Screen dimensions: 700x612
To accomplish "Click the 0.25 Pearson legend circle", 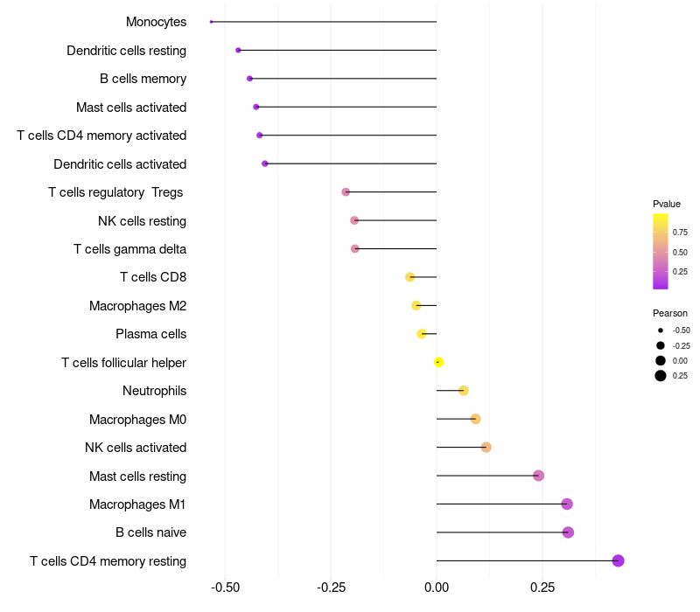I will (x=661, y=376).
